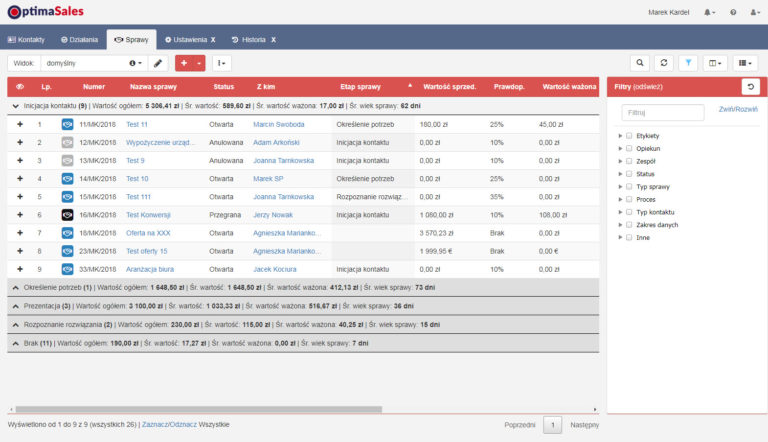Click the red plus add case button
Viewport: 768px width, 442px height.
tap(184, 63)
